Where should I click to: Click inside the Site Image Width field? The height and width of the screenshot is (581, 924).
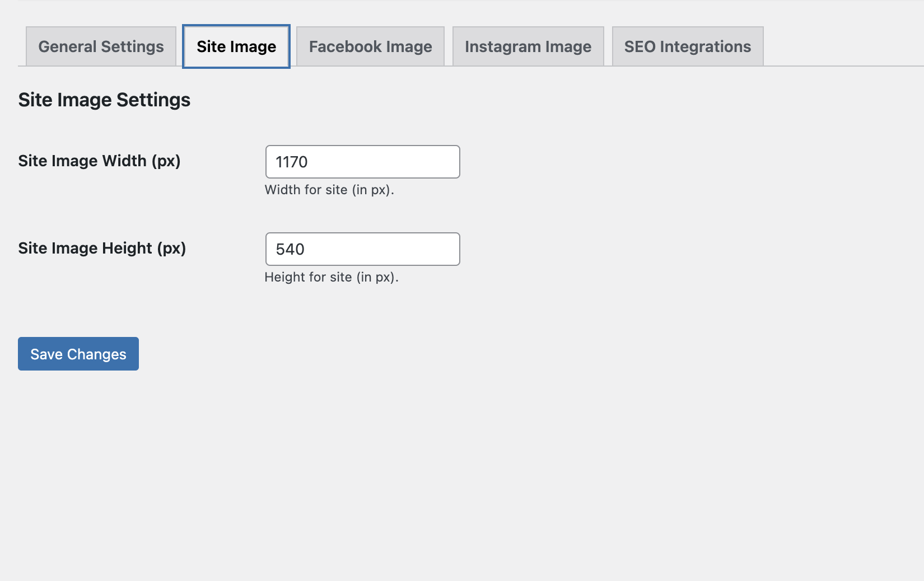click(x=362, y=162)
